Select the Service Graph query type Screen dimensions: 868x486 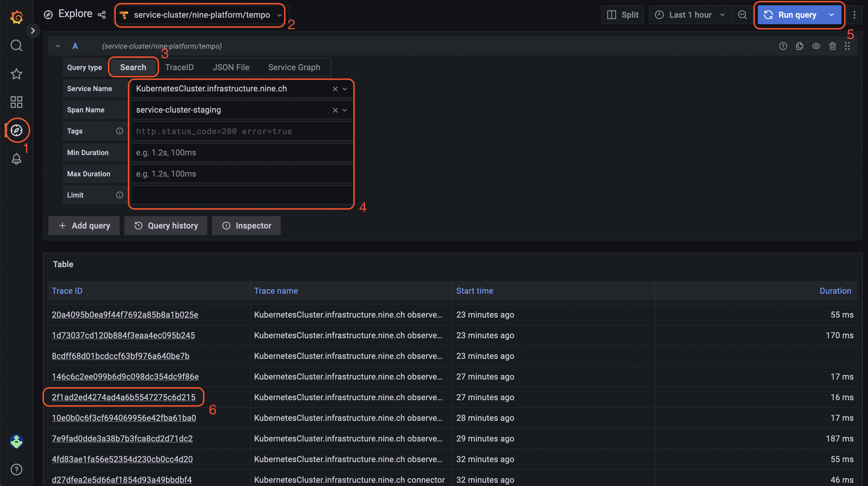coord(294,67)
